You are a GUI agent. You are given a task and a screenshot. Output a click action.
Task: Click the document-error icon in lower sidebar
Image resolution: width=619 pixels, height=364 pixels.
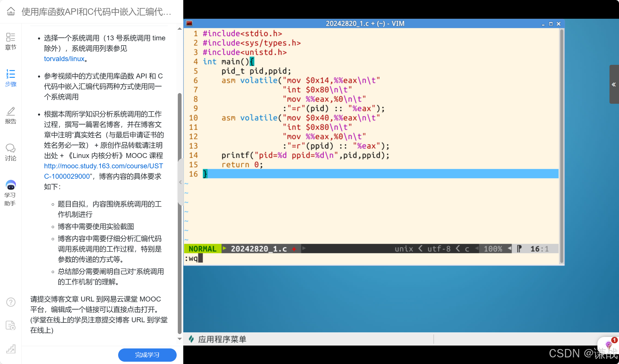11,325
